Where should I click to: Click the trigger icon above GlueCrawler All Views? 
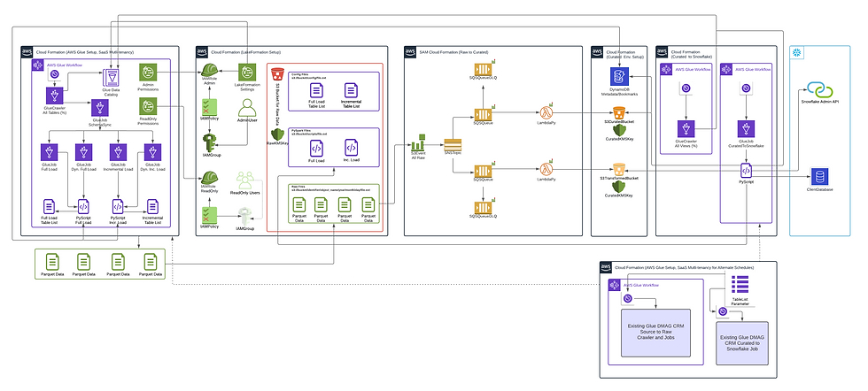pos(686,88)
